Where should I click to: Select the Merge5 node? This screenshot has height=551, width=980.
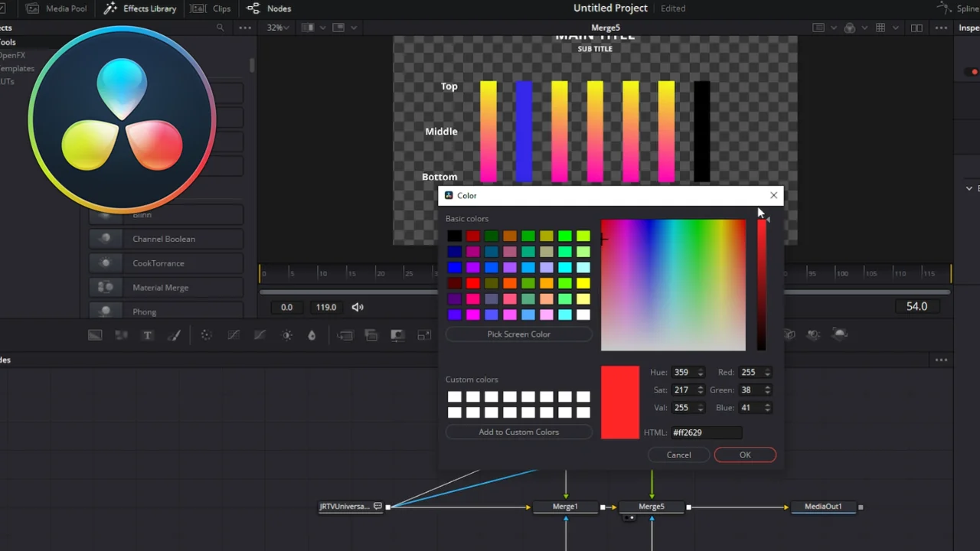coord(652,507)
